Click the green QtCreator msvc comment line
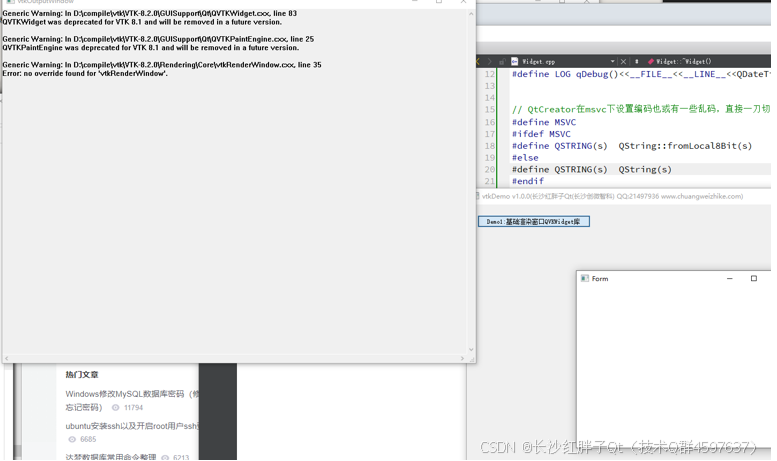This screenshot has width=777, height=461. tap(641, 109)
